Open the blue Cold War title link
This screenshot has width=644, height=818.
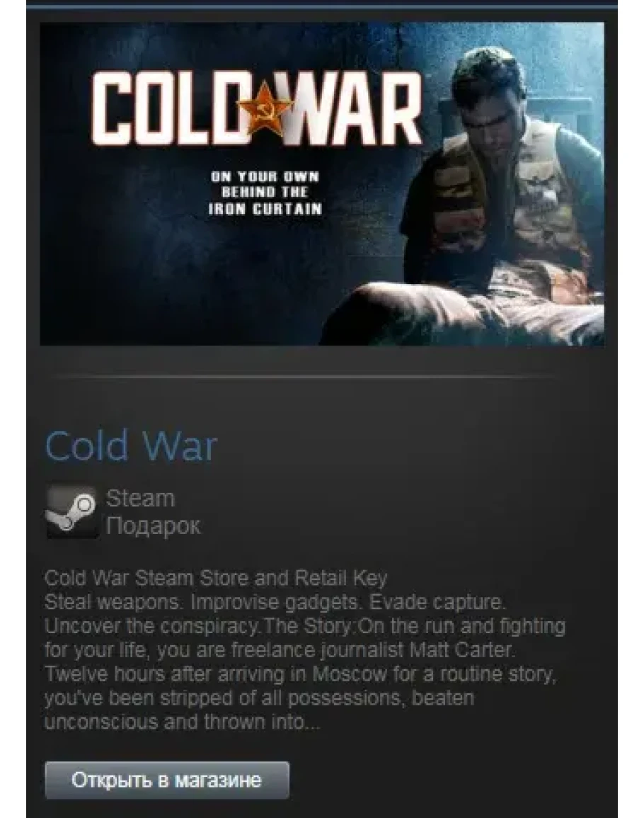130,446
